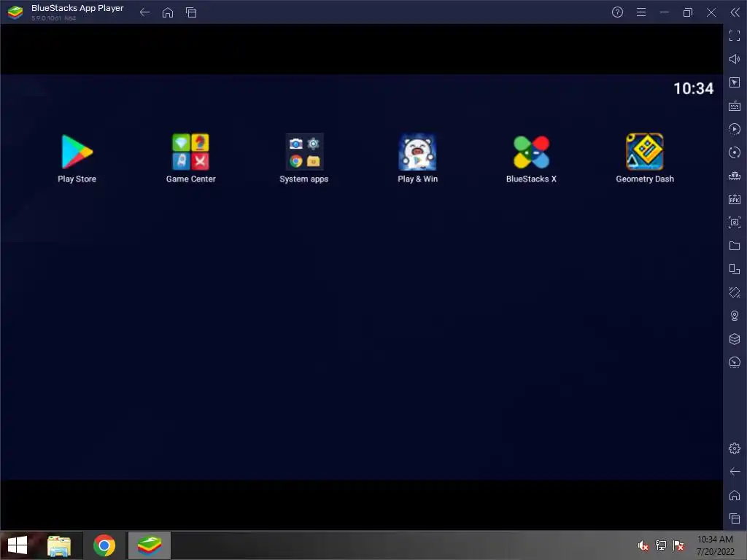Click the multi-window resize icon in sidebar
747x560 pixels.
point(735,269)
